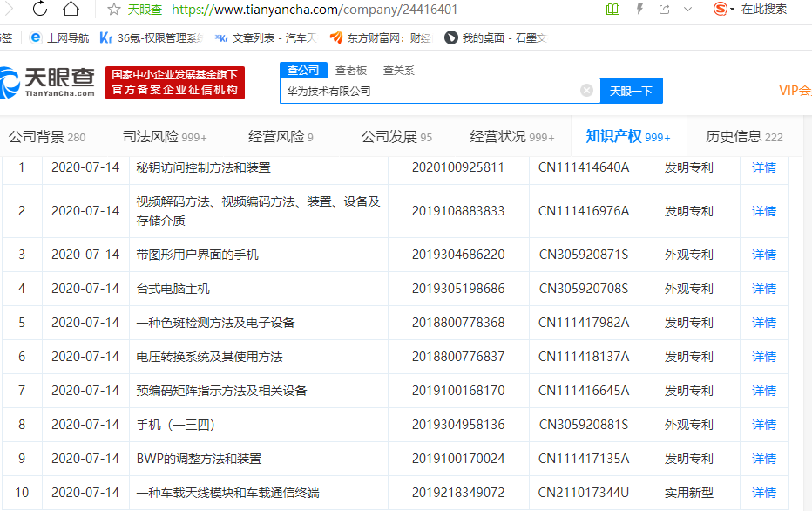
Task: Click the lightning speed-mode icon
Action: pos(640,10)
